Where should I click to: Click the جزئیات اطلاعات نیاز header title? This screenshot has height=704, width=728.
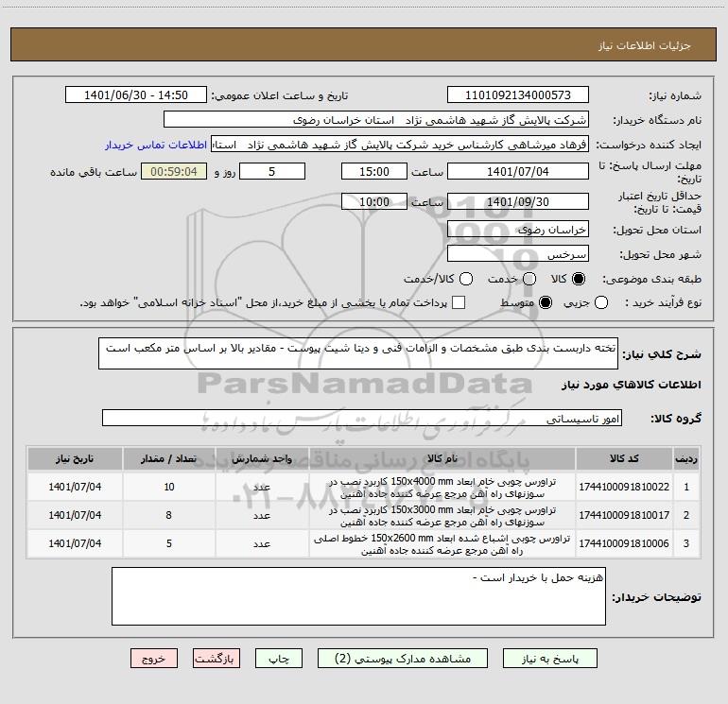click(645, 45)
